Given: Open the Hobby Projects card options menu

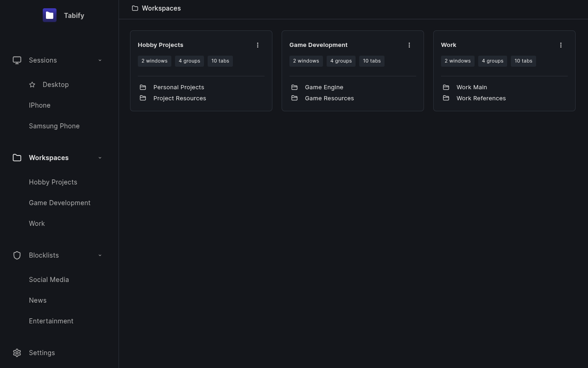Looking at the screenshot, I should 258,45.
